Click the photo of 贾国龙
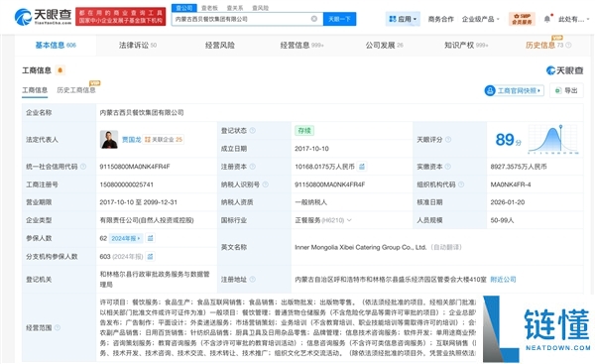 pyautogui.click(x=109, y=139)
